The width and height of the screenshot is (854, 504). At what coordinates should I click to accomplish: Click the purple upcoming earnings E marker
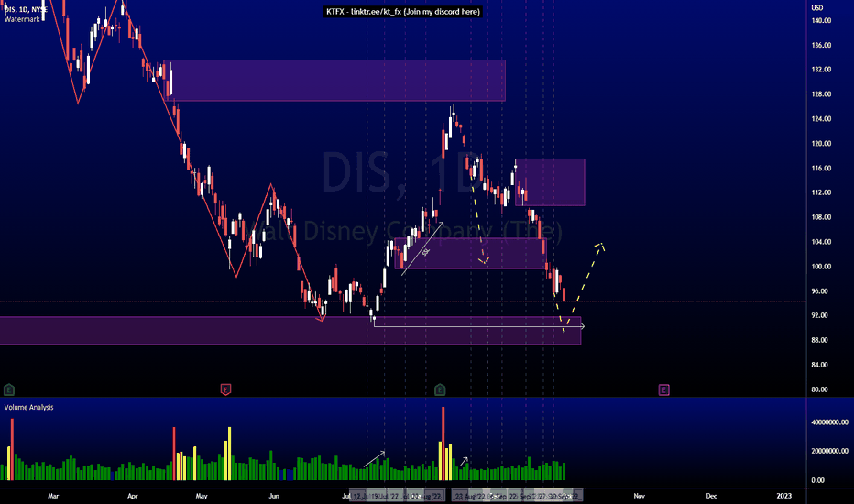(x=663, y=389)
